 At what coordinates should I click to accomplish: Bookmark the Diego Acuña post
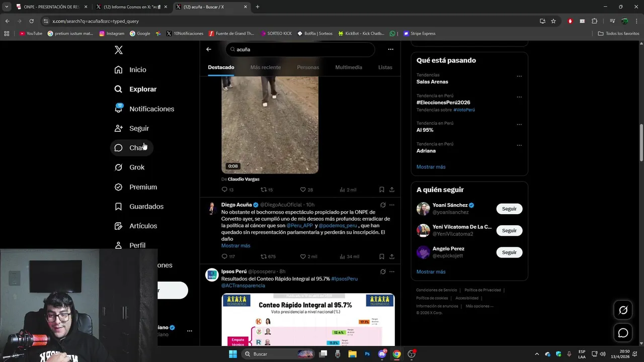(x=382, y=256)
